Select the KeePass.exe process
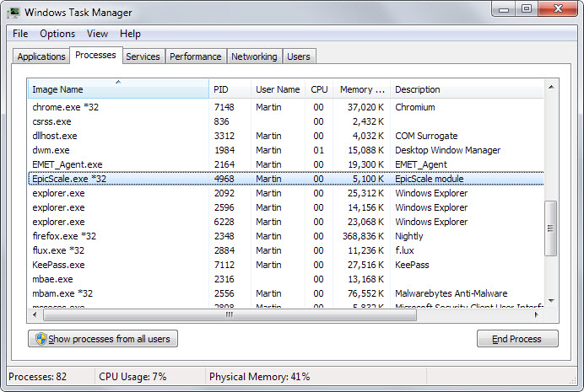This screenshot has width=584, height=392. coord(286,265)
